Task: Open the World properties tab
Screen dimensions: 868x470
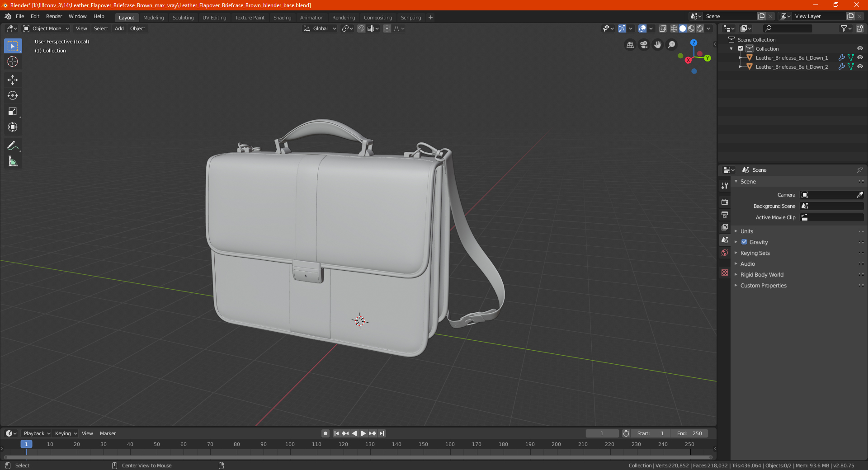Action: coord(725,253)
